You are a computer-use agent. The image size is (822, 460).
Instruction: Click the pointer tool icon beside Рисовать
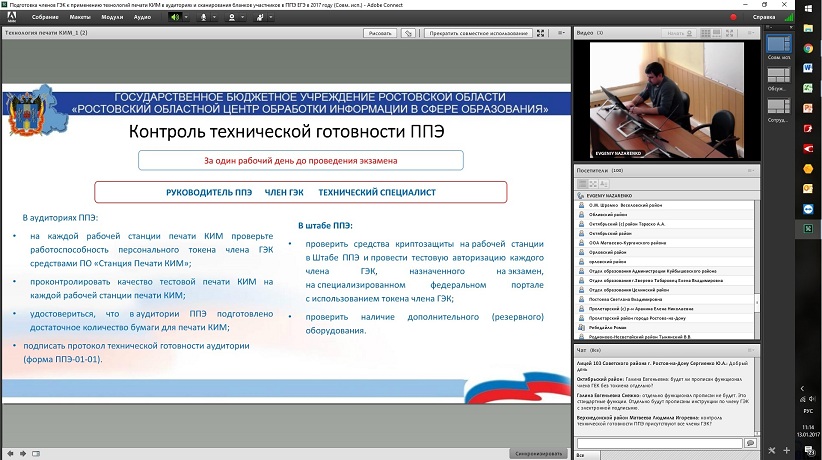409,33
